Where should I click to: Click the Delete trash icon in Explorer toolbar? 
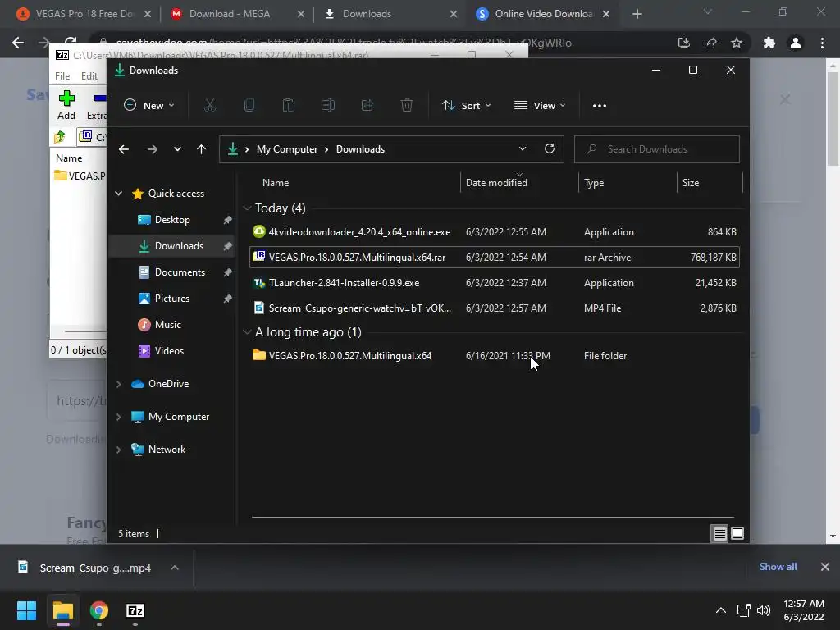407,106
